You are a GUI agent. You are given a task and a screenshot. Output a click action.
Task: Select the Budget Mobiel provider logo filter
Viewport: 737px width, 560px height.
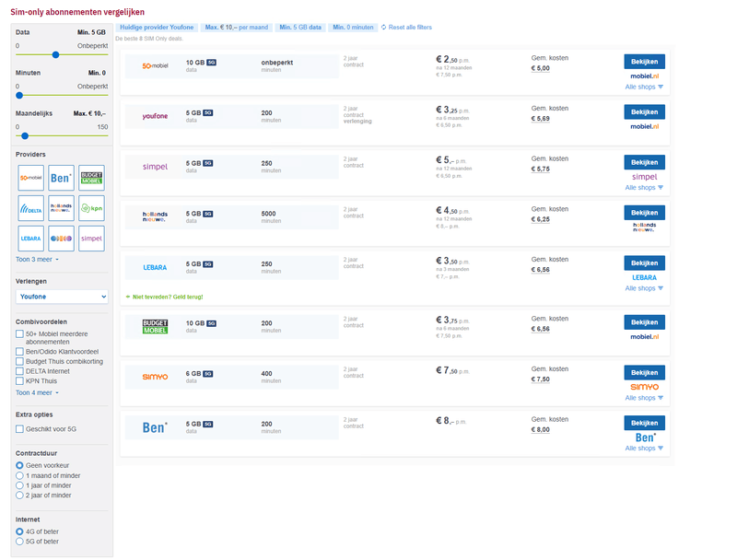(91, 178)
